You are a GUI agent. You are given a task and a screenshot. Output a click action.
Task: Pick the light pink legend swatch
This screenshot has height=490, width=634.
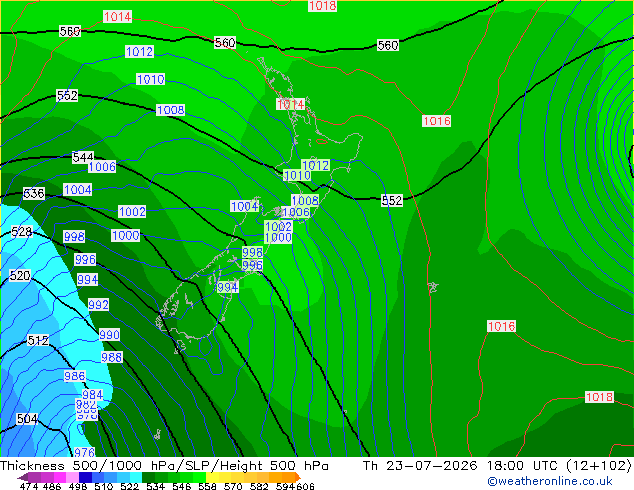[x=72, y=477]
